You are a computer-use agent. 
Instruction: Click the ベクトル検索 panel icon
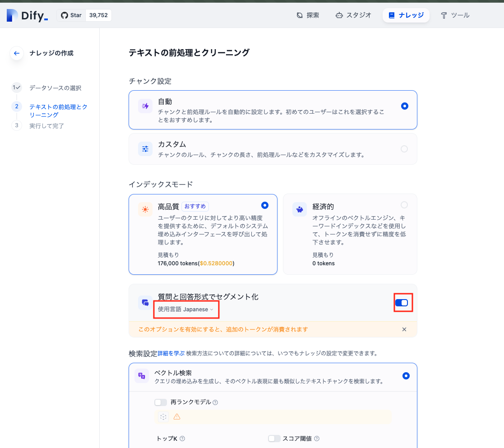pyautogui.click(x=141, y=376)
